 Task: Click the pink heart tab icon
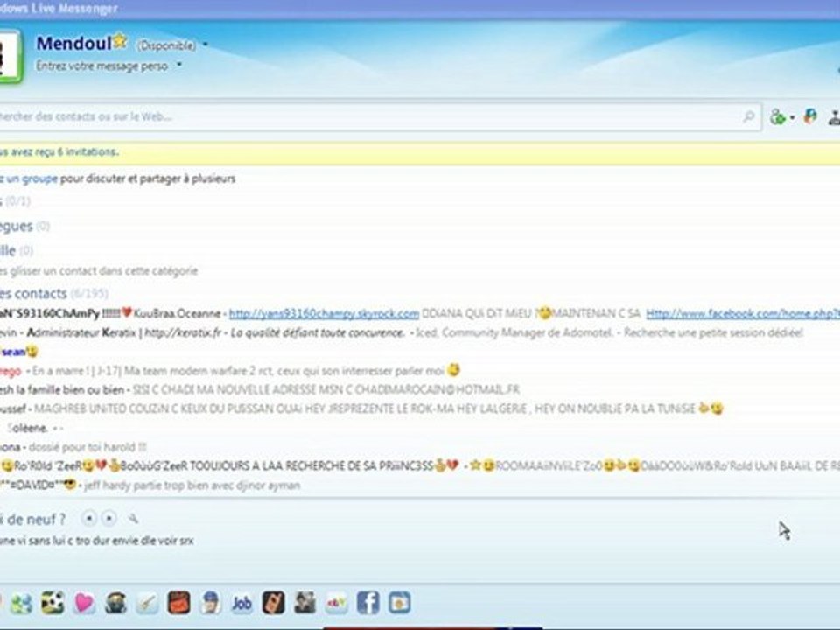point(84,603)
